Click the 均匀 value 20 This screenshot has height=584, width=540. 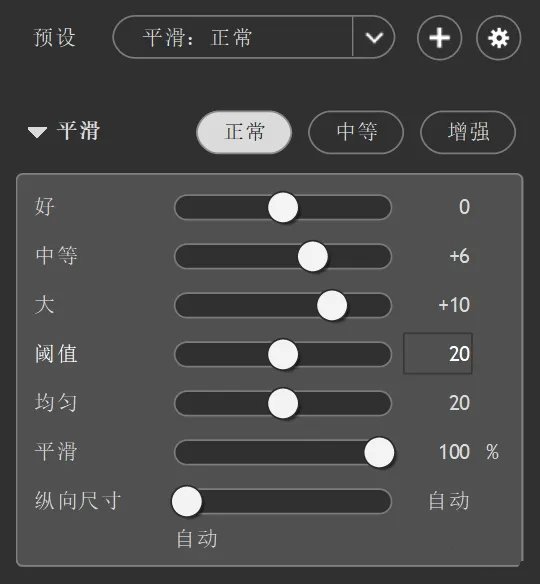click(x=460, y=403)
